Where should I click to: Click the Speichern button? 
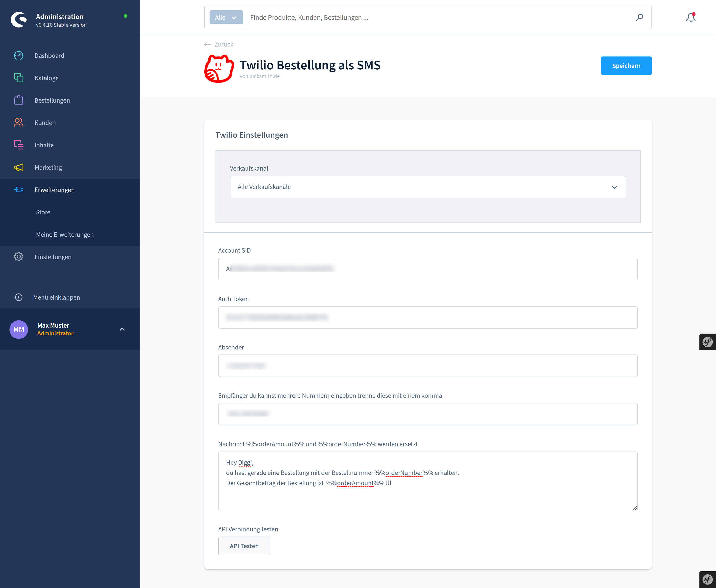[626, 66]
